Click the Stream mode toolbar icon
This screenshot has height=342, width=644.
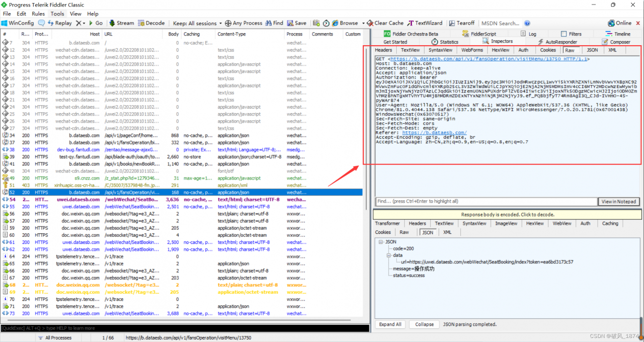tap(113, 23)
